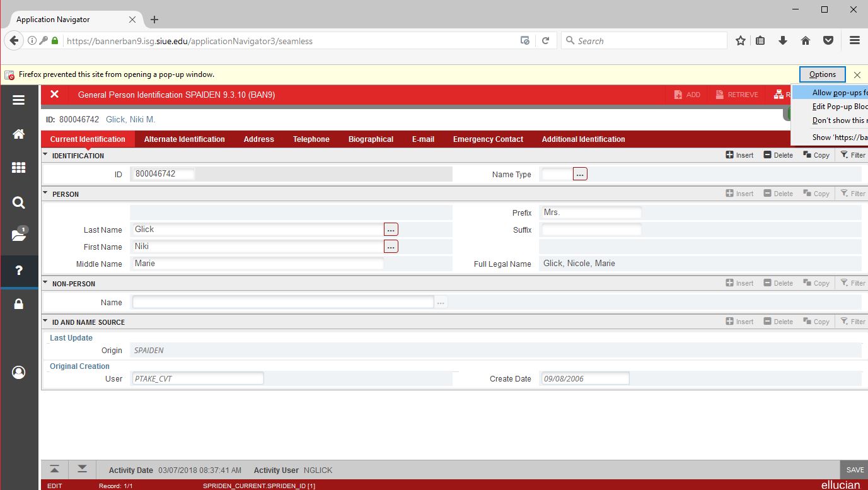Viewport: 868px width, 490px height.
Task: Go to the Banner home icon
Action: 19,134
